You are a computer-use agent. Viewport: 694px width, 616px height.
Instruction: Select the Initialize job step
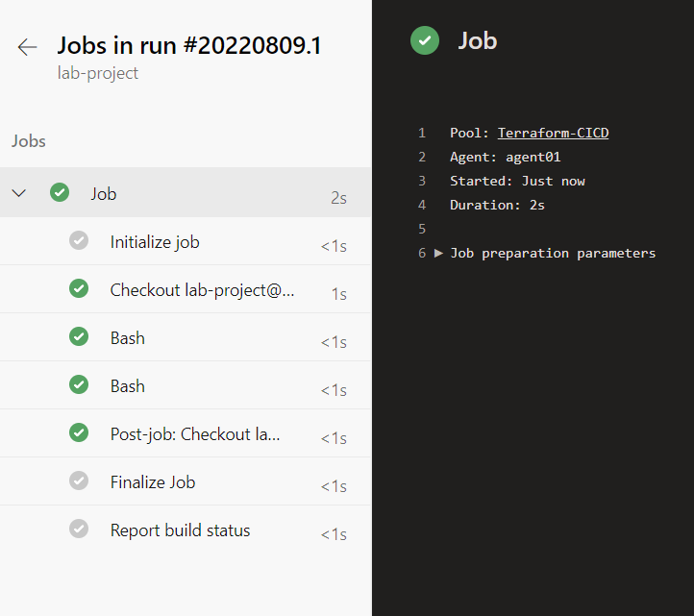pos(155,242)
